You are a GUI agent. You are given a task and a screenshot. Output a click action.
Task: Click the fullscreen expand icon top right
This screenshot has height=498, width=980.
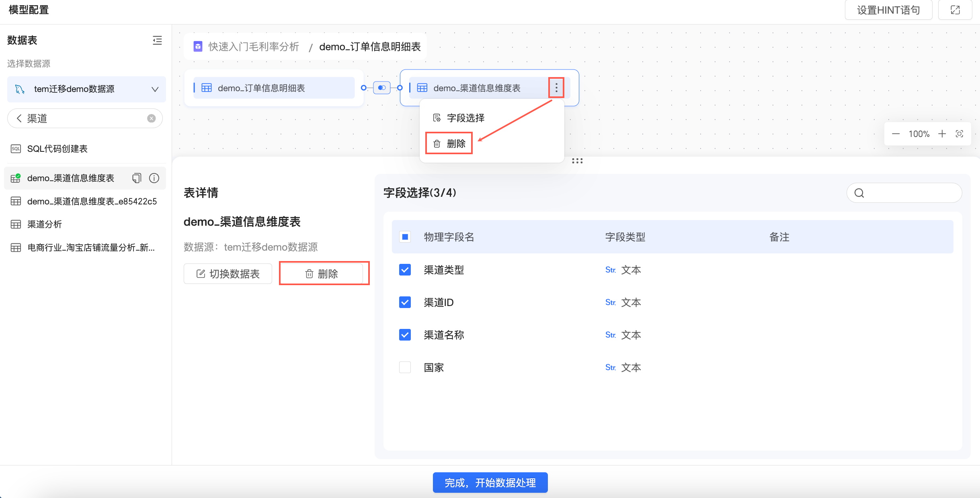(x=955, y=10)
